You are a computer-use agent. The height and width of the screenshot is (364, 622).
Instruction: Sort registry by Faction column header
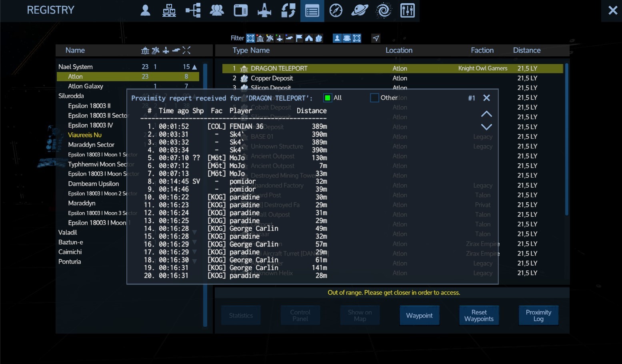click(482, 50)
